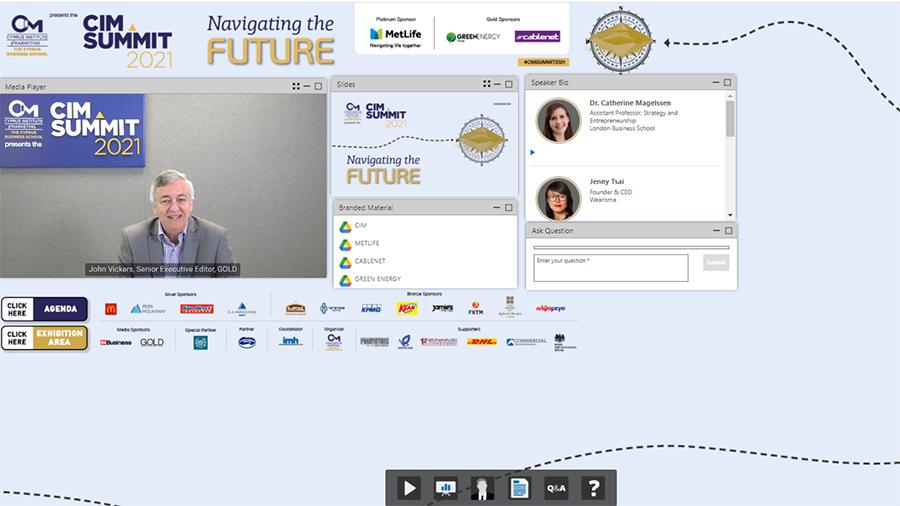Image resolution: width=900 pixels, height=506 pixels.
Task: Maximize the Branded Material panel
Action: pos(509,208)
